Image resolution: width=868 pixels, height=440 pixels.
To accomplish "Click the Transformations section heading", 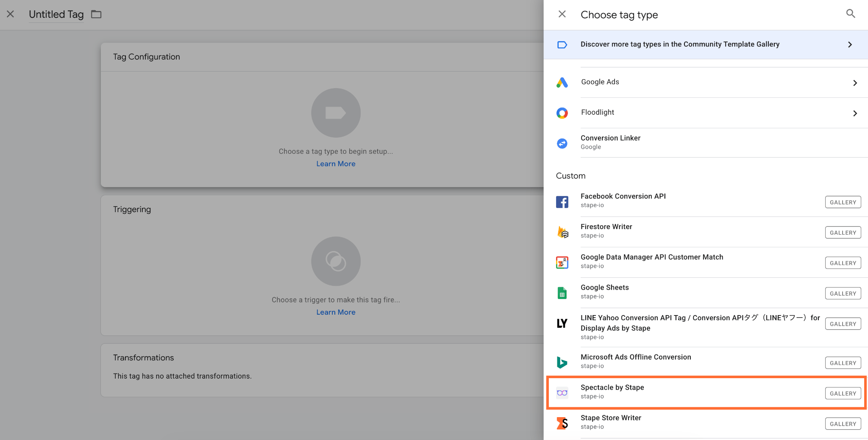I will (143, 358).
